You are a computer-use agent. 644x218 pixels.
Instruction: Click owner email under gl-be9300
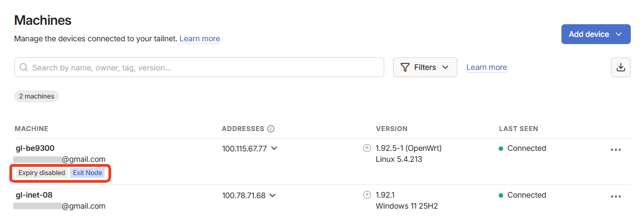59,159
